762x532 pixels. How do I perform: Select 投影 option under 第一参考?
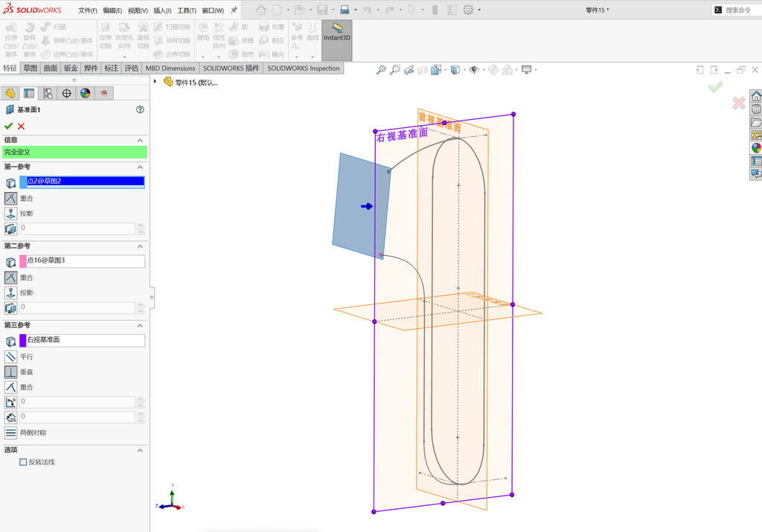pyautogui.click(x=10, y=214)
